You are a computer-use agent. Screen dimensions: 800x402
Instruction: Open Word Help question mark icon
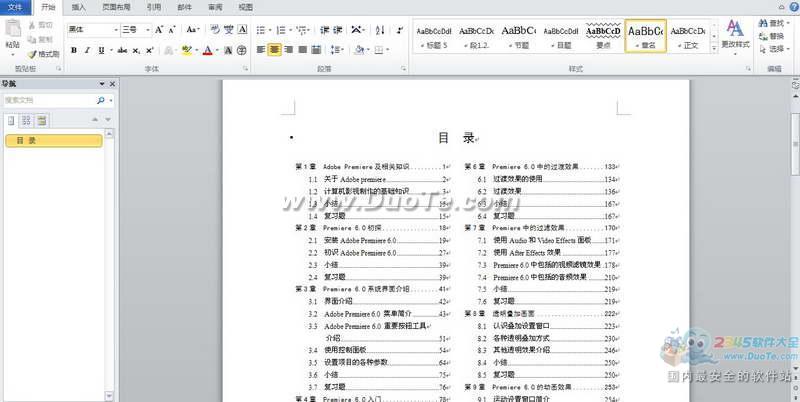(x=793, y=7)
